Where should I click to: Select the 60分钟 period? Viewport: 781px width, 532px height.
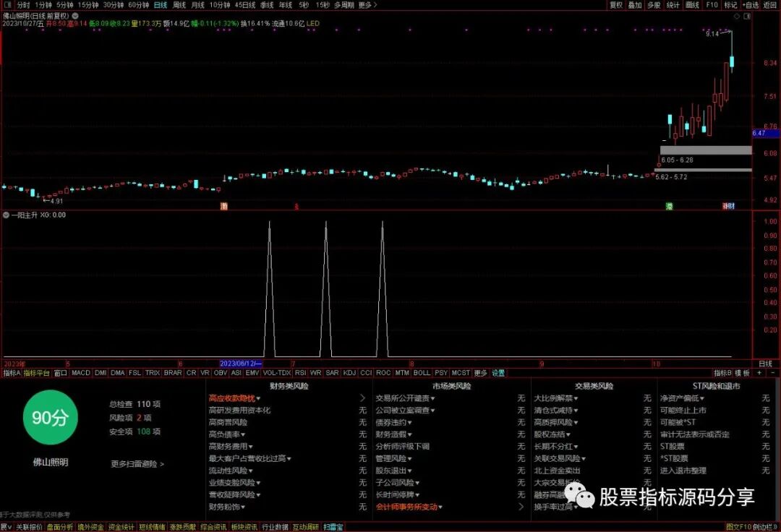tap(138, 5)
